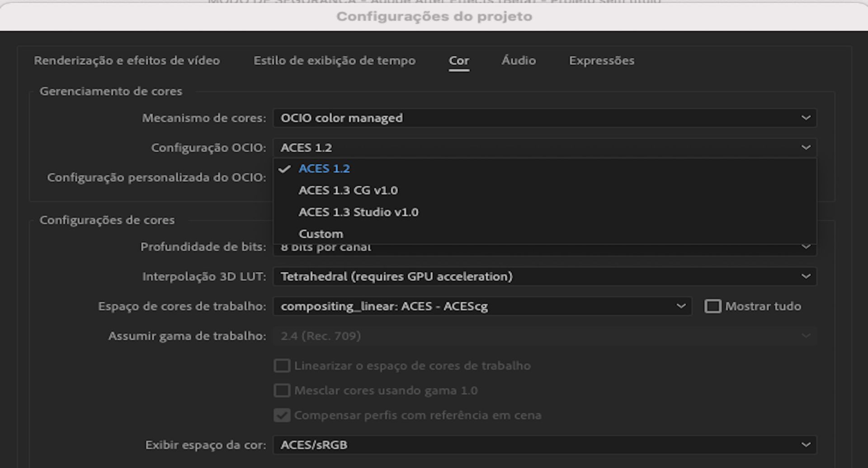868x468 pixels.
Task: Enable the Mostrar tudo checkbox
Action: click(713, 306)
